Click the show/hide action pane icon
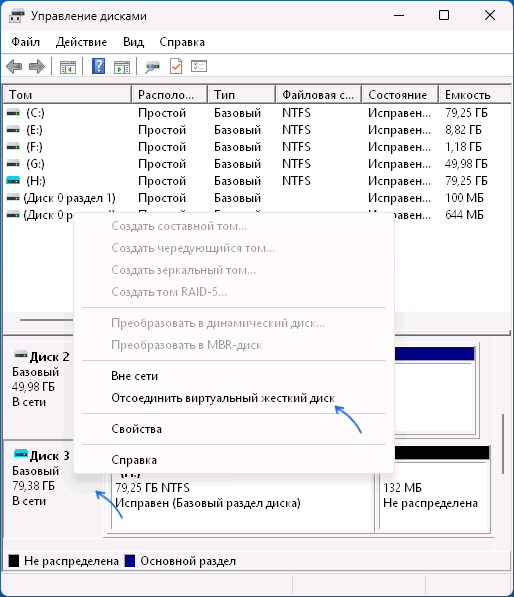The image size is (514, 597). (x=122, y=67)
